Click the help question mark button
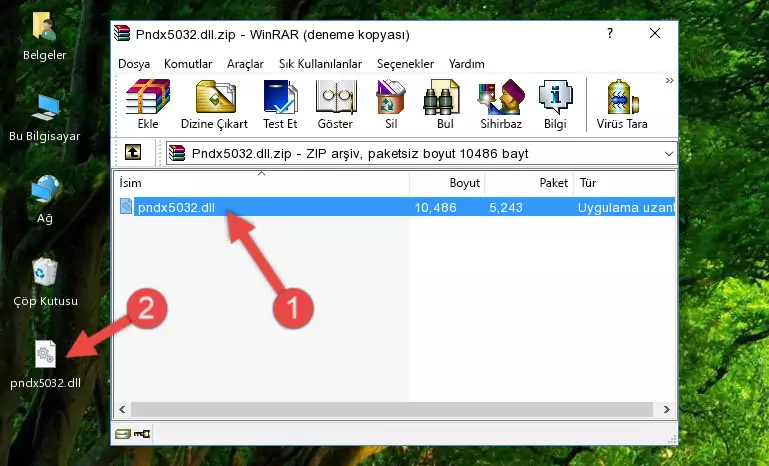 [x=610, y=33]
